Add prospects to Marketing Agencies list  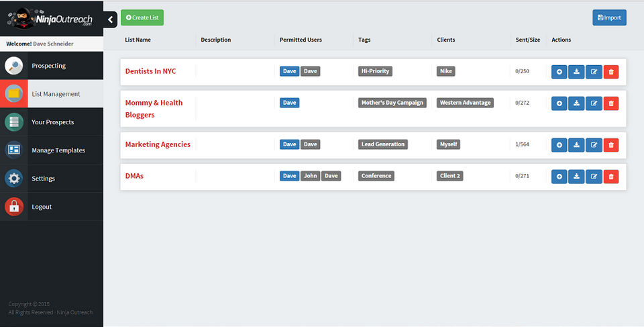[559, 145]
